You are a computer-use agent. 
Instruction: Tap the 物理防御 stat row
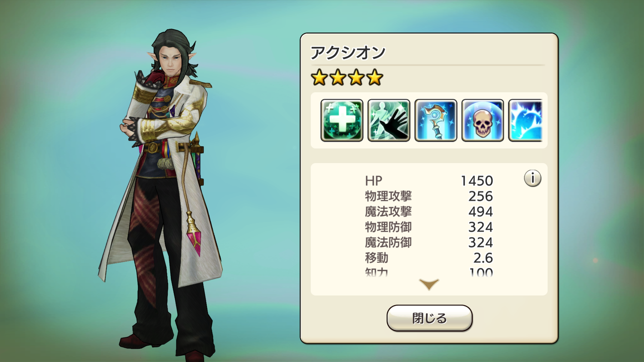[x=429, y=227]
